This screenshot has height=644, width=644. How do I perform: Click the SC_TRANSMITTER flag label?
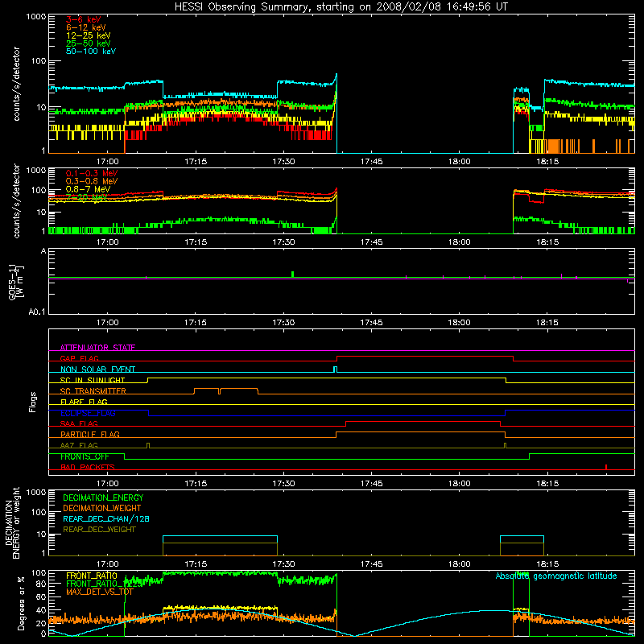tap(93, 391)
